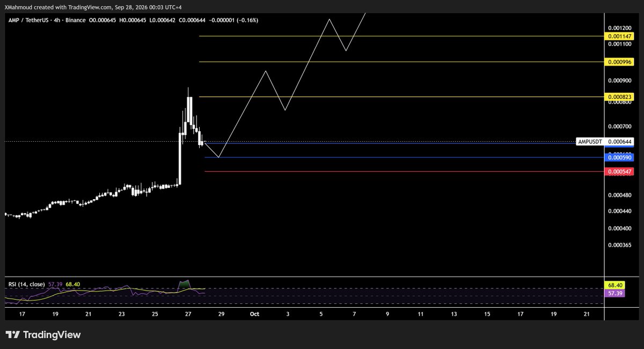The image size is (644, 349).
Task: Click the Oct label on time axis
Action: [x=254, y=314]
